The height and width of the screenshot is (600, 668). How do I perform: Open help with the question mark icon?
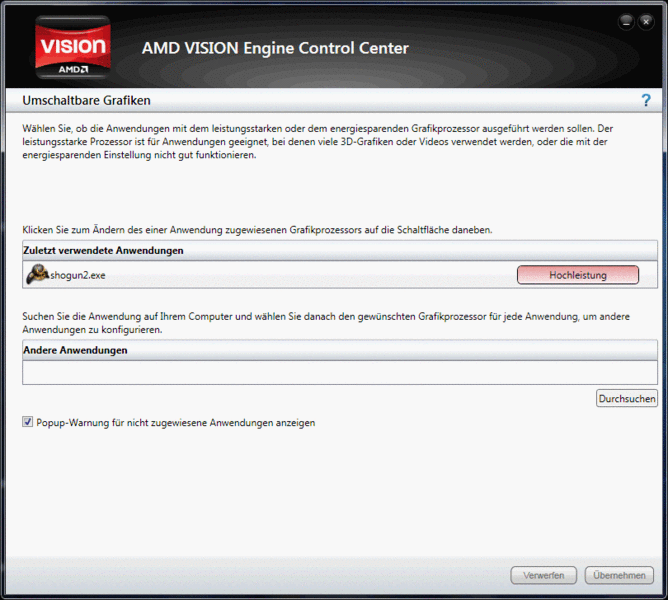pyautogui.click(x=646, y=101)
